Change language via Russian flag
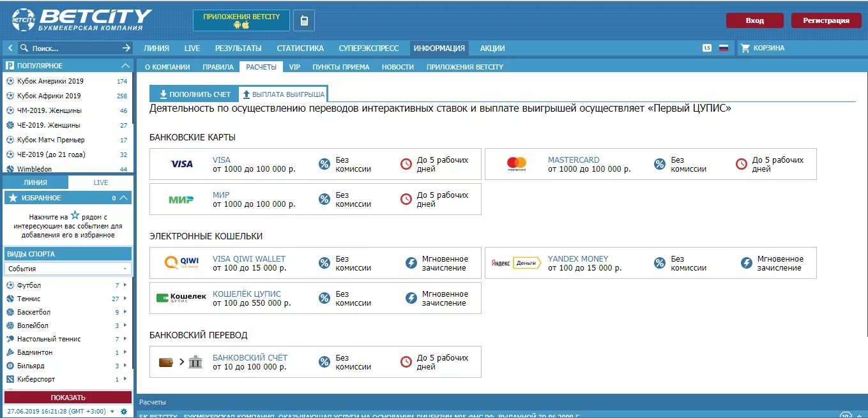This screenshot has width=868, height=418. 724,48
